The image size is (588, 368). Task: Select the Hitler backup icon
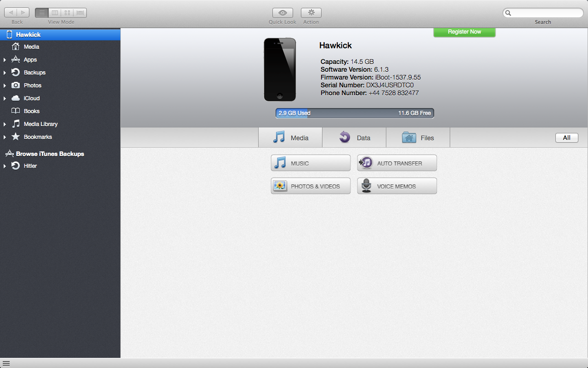pos(16,166)
